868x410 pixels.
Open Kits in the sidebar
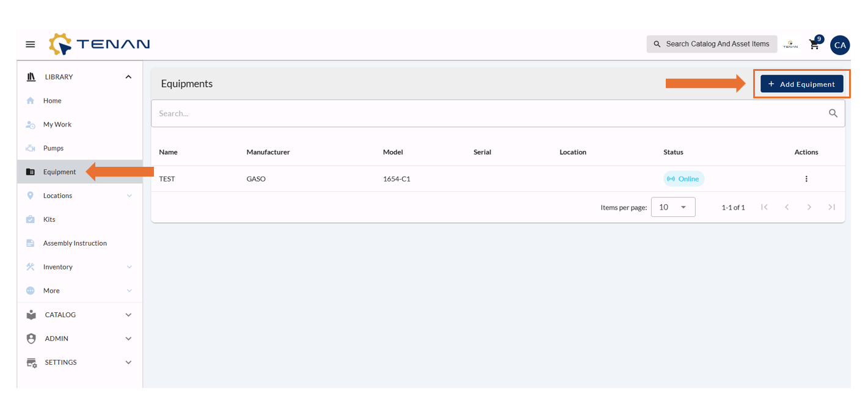(79, 219)
